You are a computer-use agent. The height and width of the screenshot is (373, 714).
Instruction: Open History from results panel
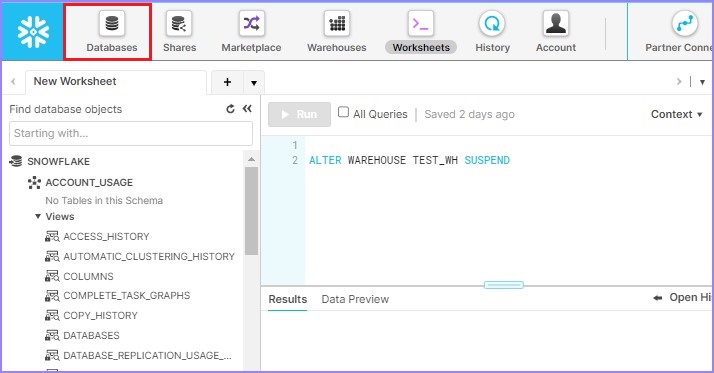(x=682, y=298)
